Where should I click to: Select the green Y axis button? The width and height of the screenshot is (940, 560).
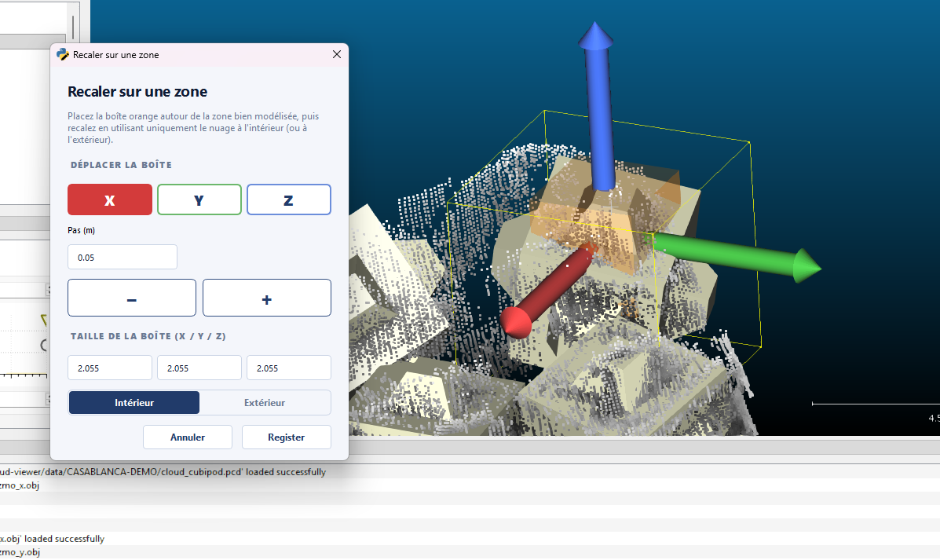tap(199, 199)
